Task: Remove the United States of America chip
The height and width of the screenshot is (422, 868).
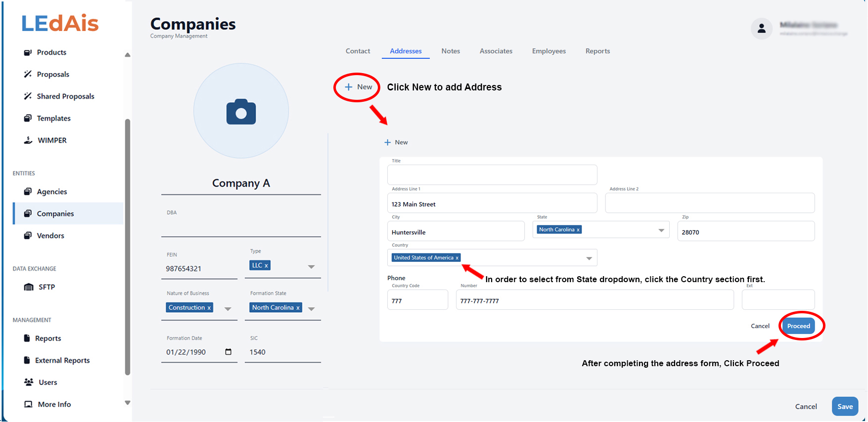Action: click(457, 257)
